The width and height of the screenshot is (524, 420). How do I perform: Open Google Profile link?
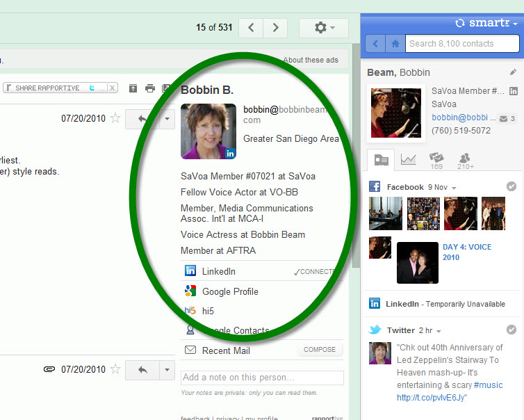tap(230, 291)
